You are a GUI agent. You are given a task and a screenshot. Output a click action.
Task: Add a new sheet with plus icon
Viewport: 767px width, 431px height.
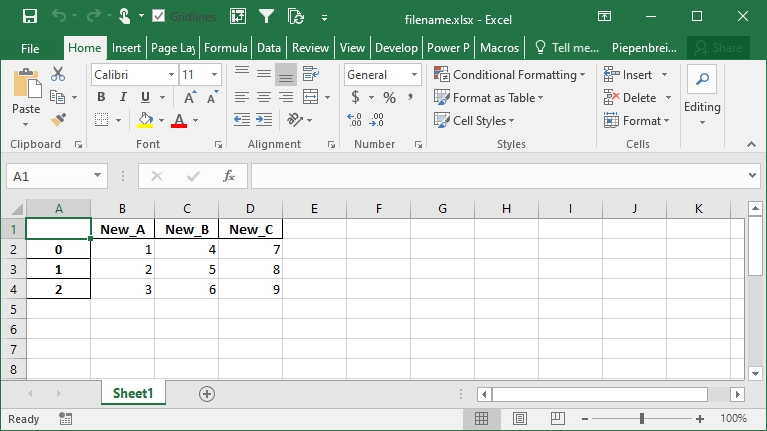(x=207, y=394)
